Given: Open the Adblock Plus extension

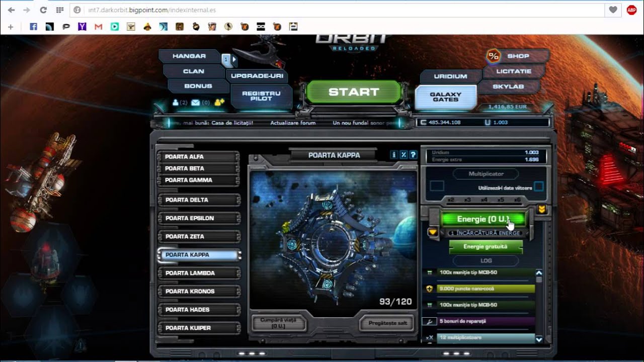Looking at the screenshot, I should [631, 10].
